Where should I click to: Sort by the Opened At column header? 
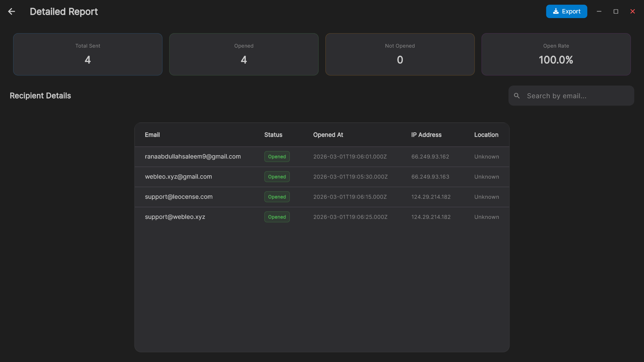[328, 135]
